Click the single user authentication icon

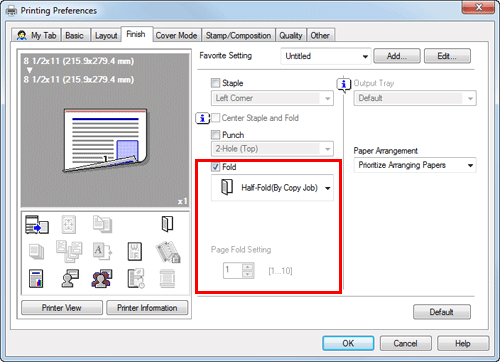(70, 278)
